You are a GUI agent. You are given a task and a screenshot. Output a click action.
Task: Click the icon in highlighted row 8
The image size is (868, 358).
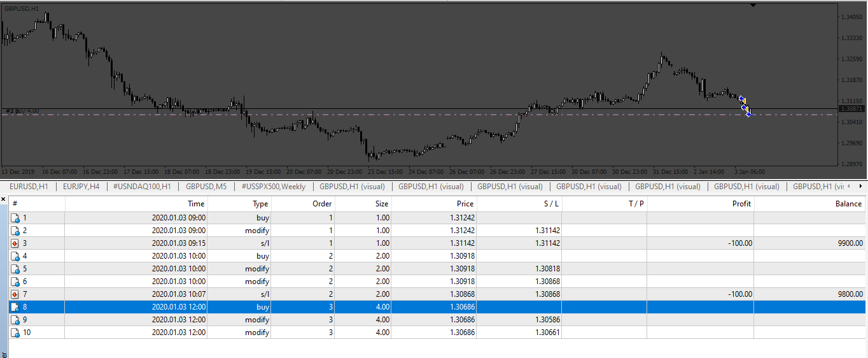15,307
